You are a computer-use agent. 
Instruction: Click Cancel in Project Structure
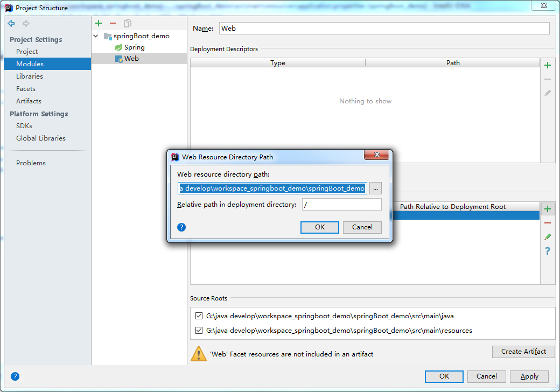[486, 376]
